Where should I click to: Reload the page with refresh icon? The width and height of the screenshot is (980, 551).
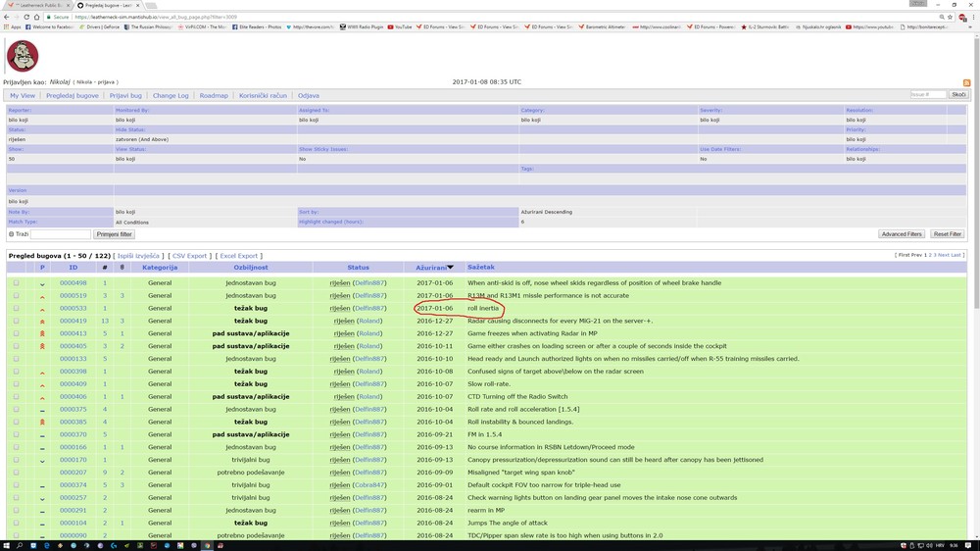(x=26, y=17)
